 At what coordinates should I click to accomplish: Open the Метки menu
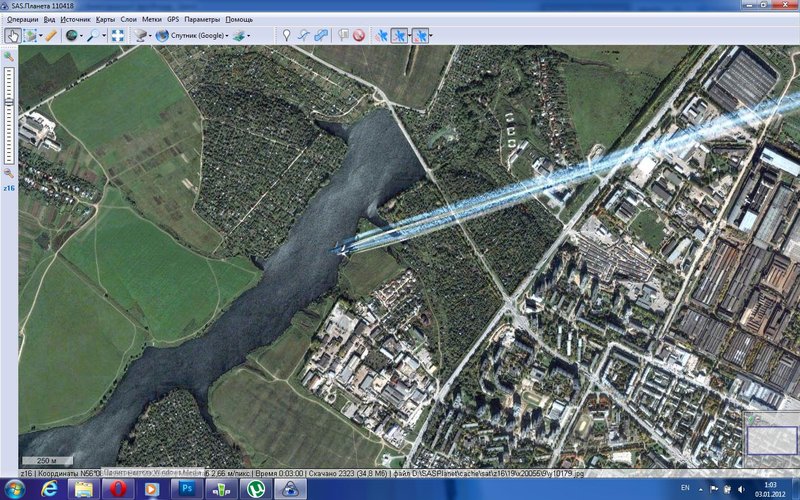[151, 19]
